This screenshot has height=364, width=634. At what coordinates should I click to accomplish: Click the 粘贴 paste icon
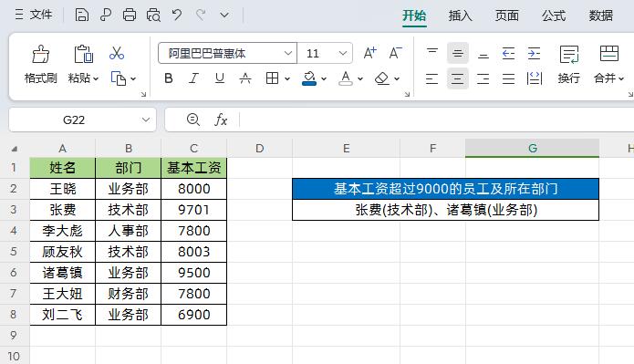click(83, 54)
